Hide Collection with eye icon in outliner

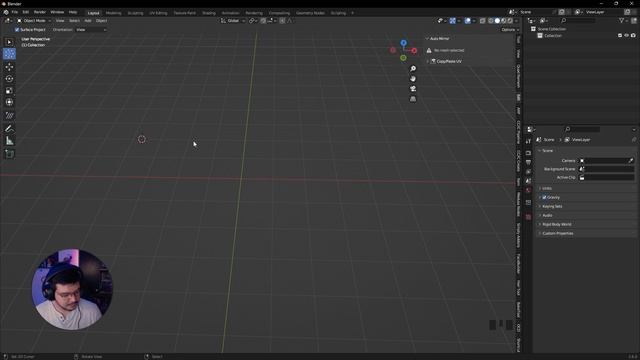coord(627,36)
